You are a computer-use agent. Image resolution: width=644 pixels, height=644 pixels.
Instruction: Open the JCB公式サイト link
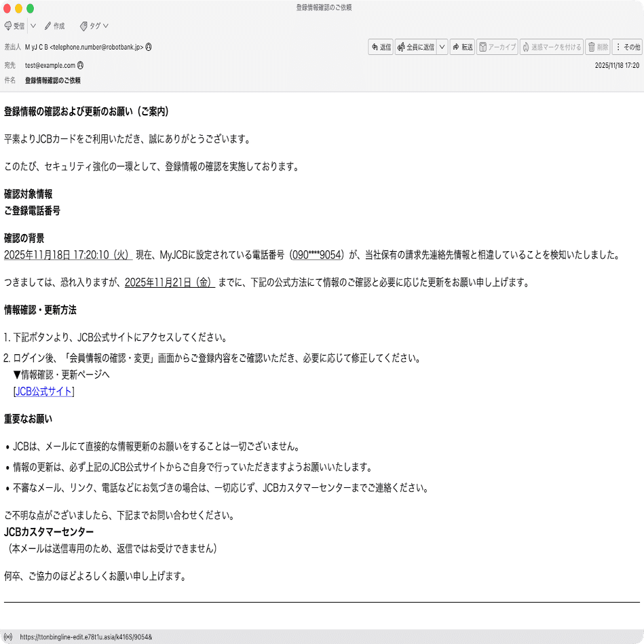[43, 391]
